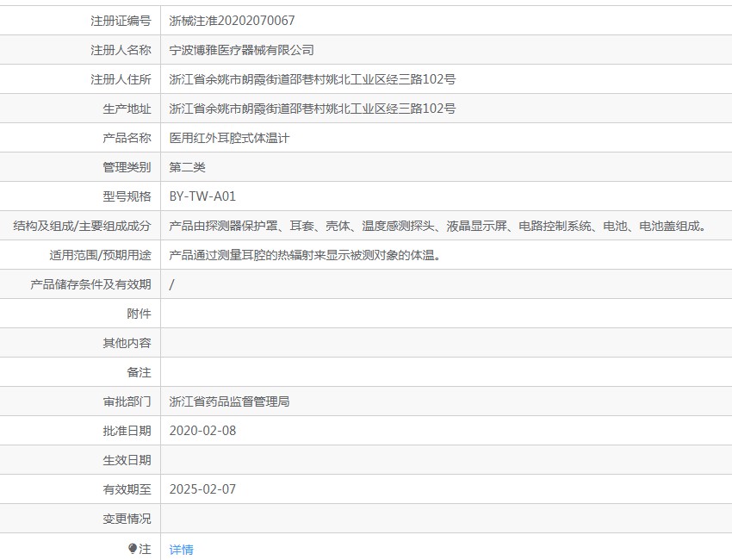
Task: Select the 产品通过测量耳腔 usage description
Action: (x=305, y=255)
